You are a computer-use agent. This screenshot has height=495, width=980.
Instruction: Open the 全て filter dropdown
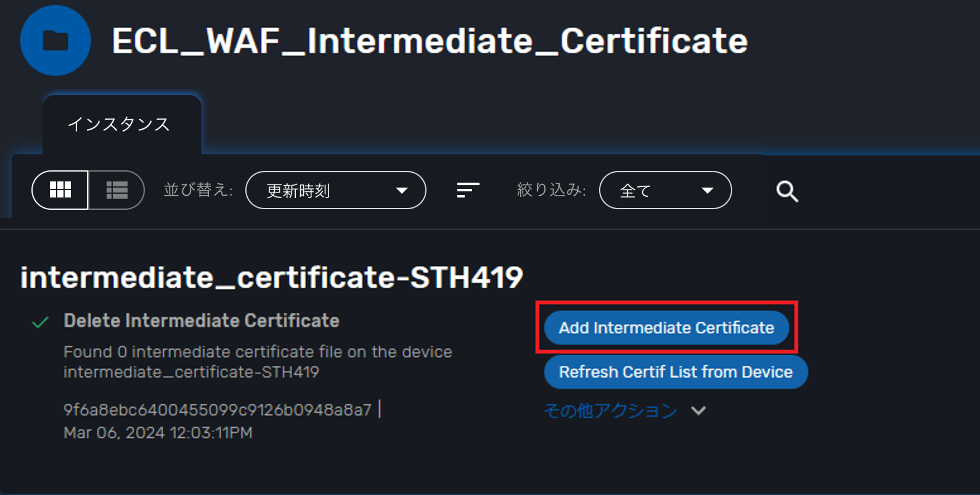(665, 190)
